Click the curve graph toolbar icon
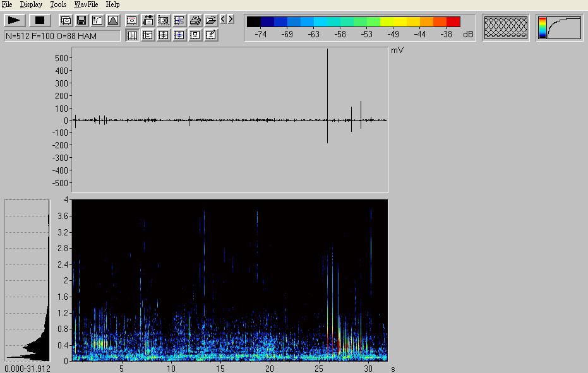 click(x=97, y=20)
